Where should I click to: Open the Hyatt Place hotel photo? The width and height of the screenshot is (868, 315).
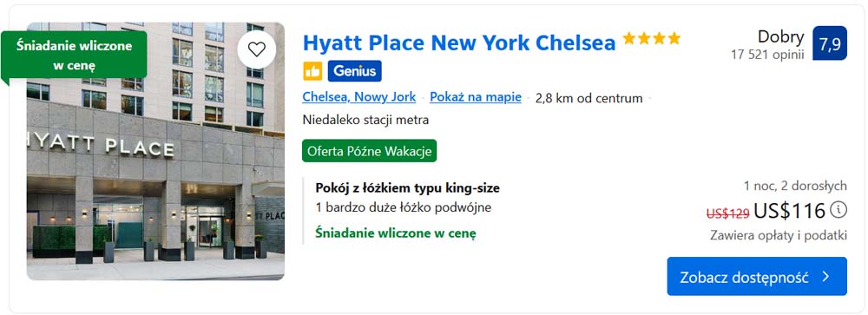tap(155, 151)
